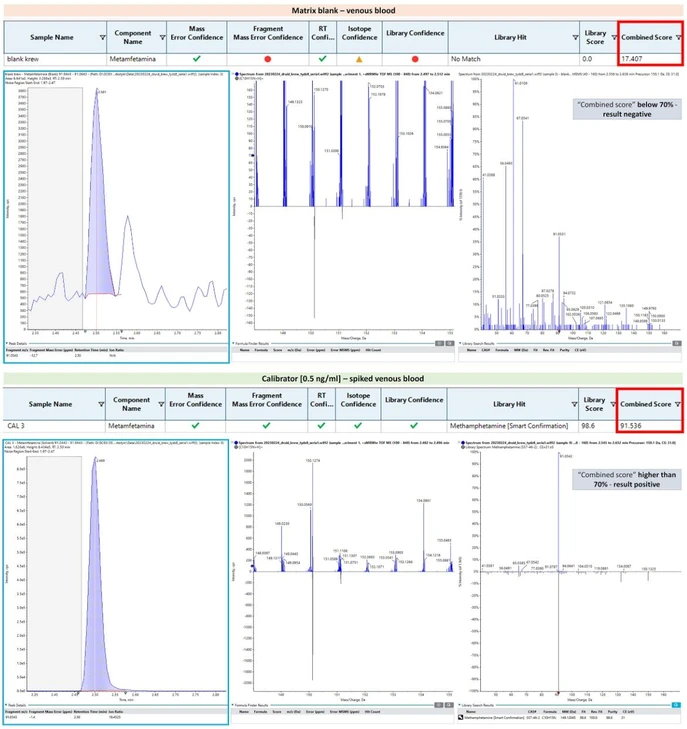
Task: Collapse Formula Finder Results under blank spectrum
Action: (233, 343)
